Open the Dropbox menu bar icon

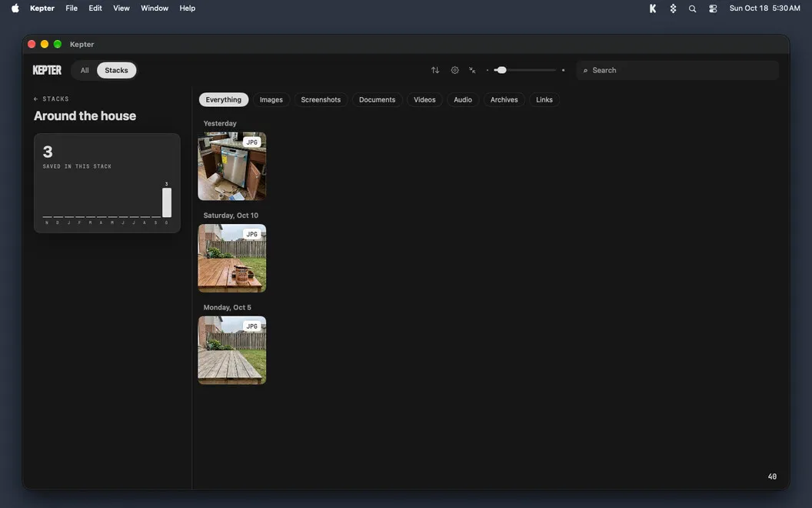click(x=673, y=8)
